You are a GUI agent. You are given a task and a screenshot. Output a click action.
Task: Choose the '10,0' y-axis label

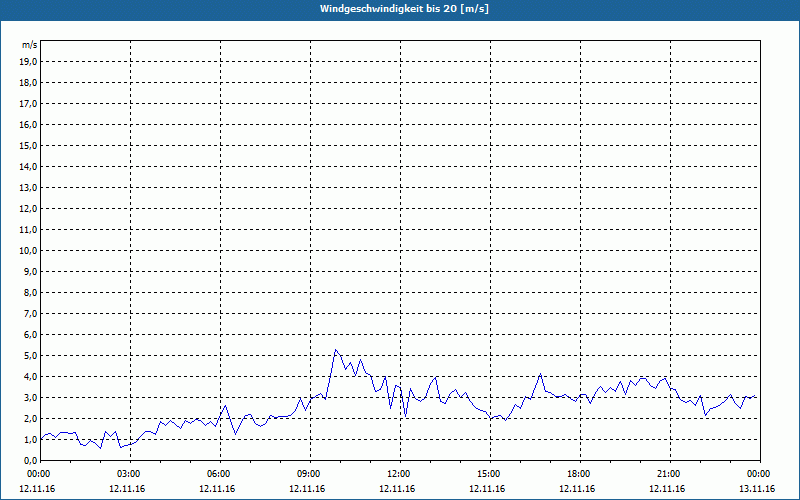29,251
